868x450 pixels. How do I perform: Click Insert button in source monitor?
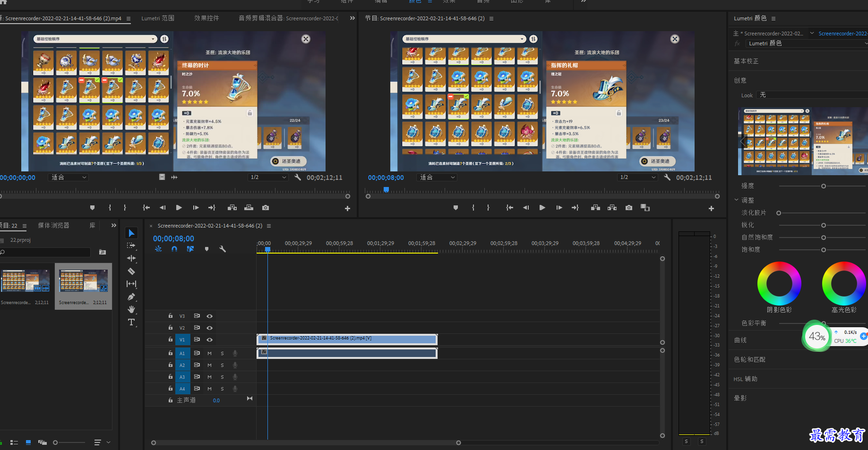232,208
